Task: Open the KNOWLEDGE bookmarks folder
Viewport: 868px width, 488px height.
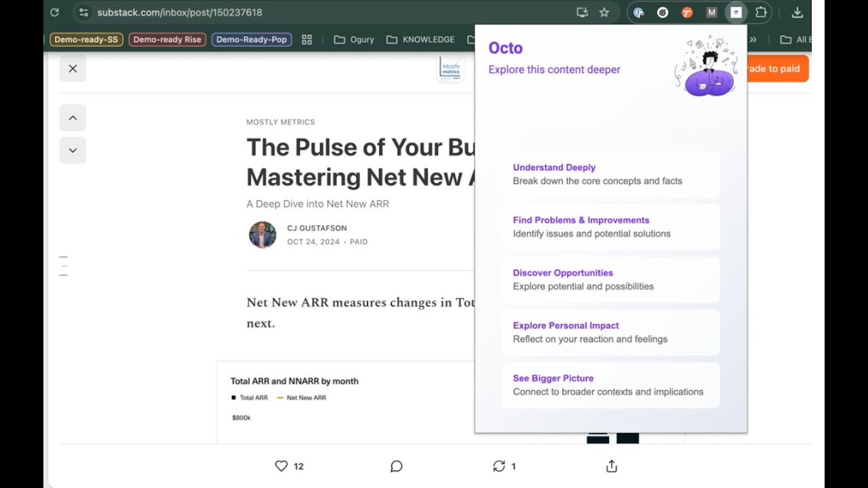Action: tap(420, 39)
